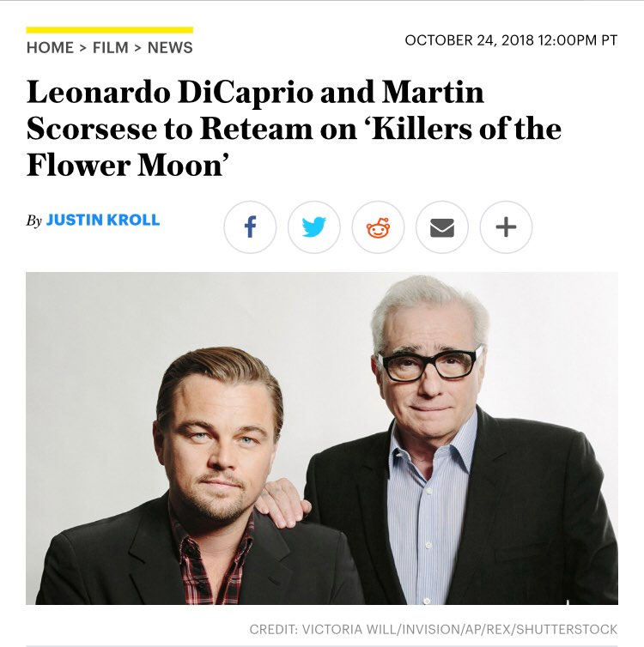Click 'Flower Moon' on headline's last line
This screenshot has height=647, width=644.
[x=128, y=165]
